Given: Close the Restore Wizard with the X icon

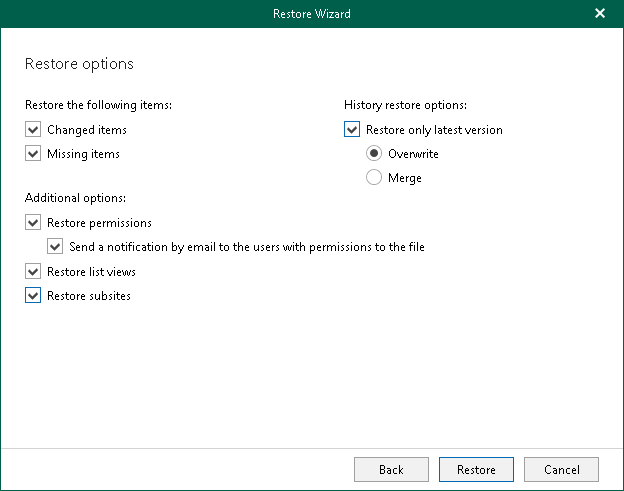Looking at the screenshot, I should (599, 14).
